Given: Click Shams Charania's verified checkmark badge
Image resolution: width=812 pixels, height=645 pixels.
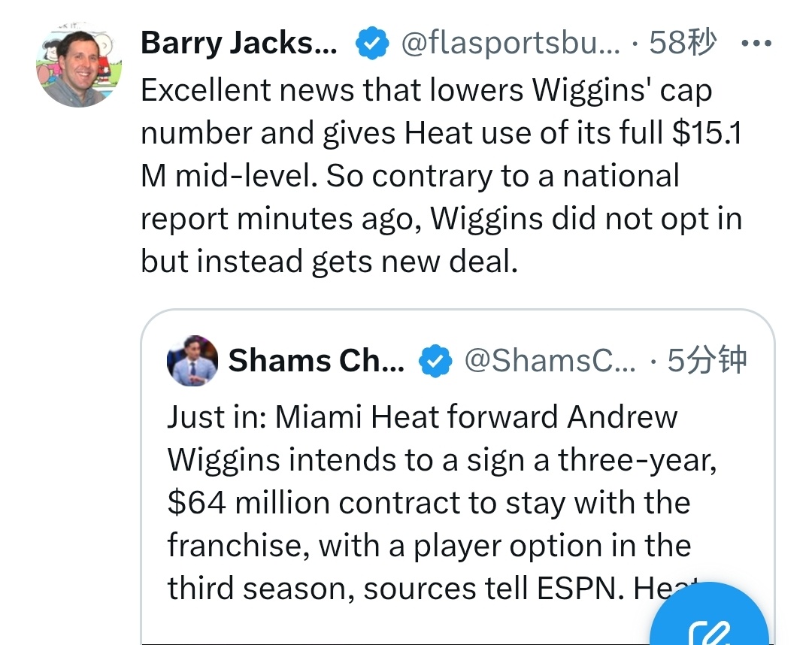Looking at the screenshot, I should (435, 361).
